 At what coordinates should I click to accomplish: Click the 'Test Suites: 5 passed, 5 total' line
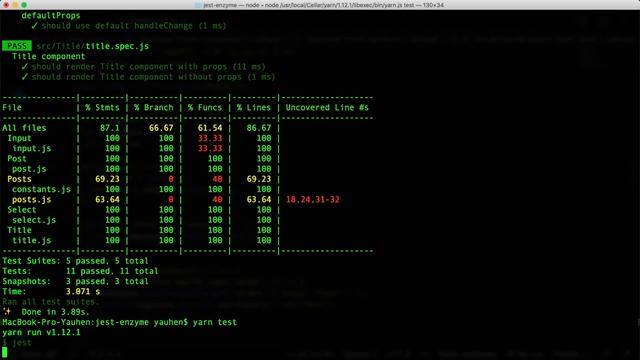(x=76, y=260)
